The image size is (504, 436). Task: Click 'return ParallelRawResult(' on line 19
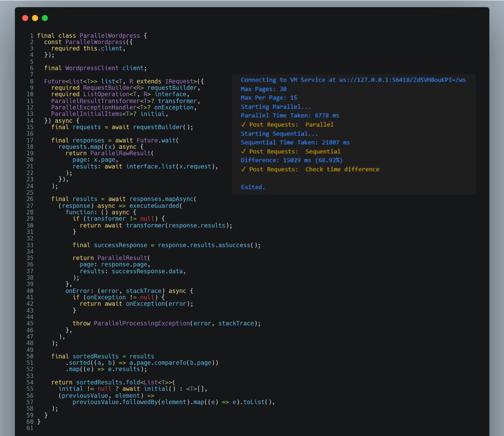pos(110,153)
